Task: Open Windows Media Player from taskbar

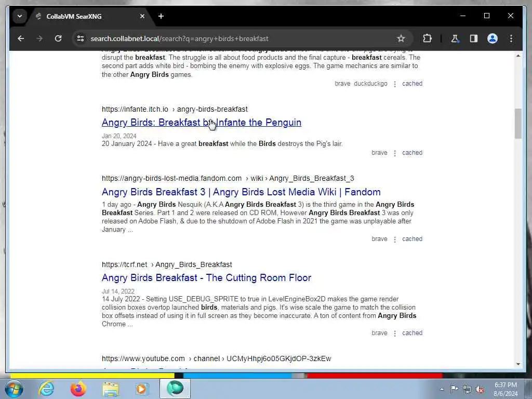Action: [142, 389]
